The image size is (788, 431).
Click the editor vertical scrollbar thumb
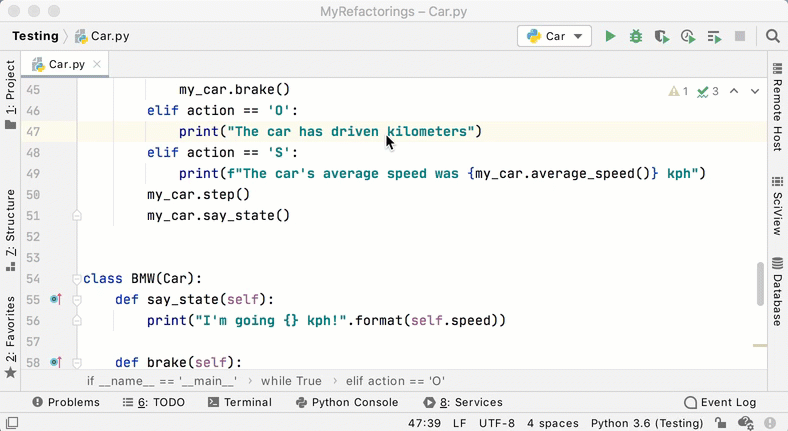click(760, 283)
